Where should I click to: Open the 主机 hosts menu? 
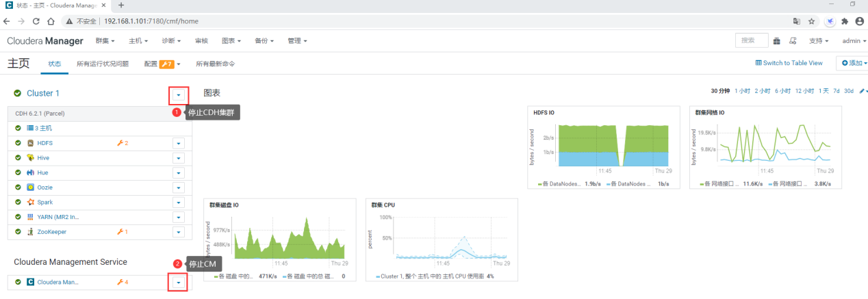pos(138,41)
